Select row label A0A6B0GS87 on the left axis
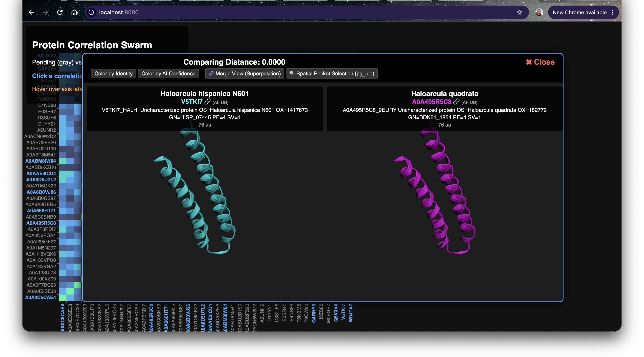The image size is (644, 357). pyautogui.click(x=41, y=198)
